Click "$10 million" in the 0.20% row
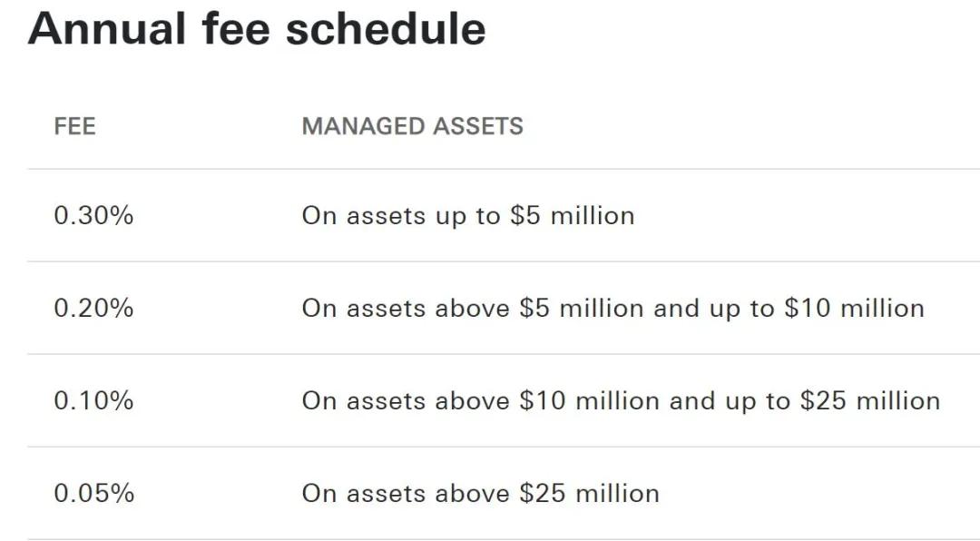This screenshot has width=980, height=541. pos(854,309)
